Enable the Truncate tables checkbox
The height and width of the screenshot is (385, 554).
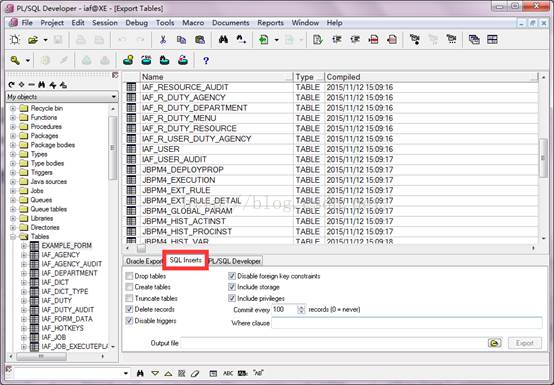[129, 298]
